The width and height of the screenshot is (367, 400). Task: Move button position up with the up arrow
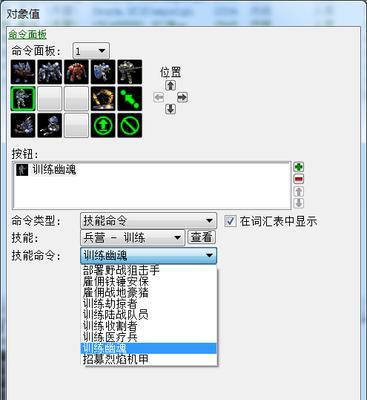[x=170, y=86]
